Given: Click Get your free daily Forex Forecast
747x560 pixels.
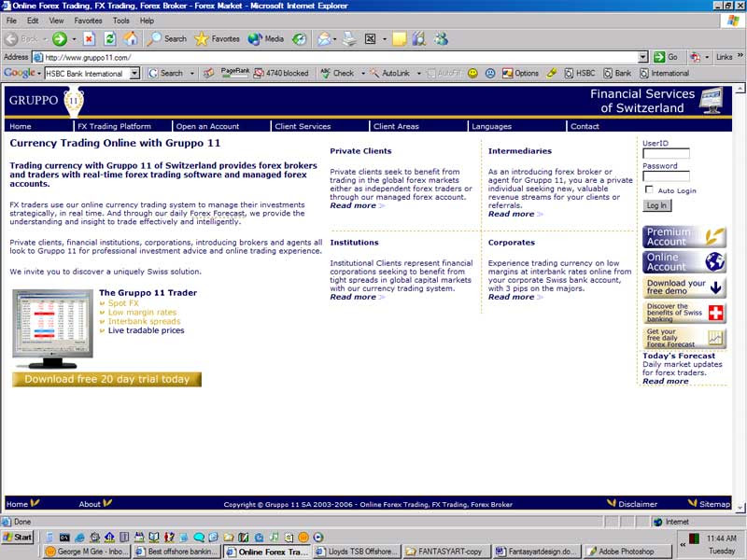Looking at the screenshot, I should tap(684, 338).
